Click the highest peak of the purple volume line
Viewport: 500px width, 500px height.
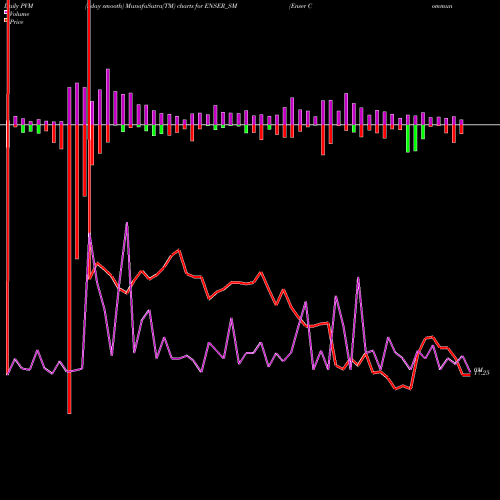coord(127,223)
